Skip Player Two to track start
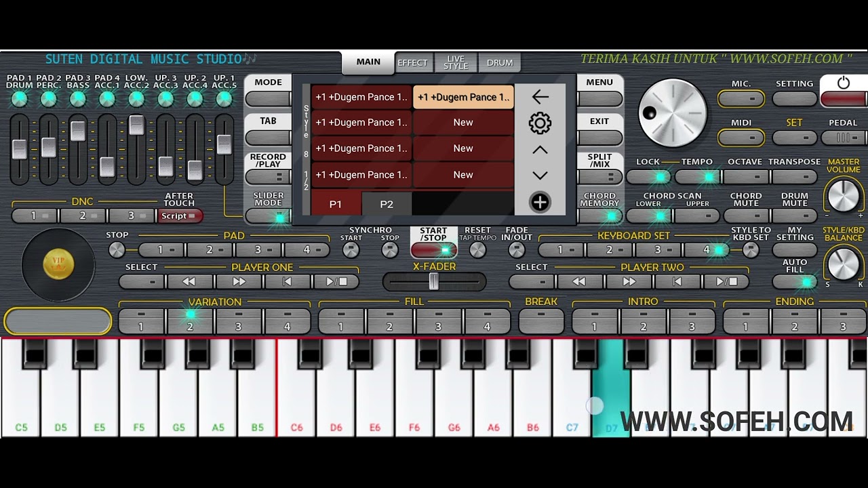Screen dimensions: 868x488 677,281
